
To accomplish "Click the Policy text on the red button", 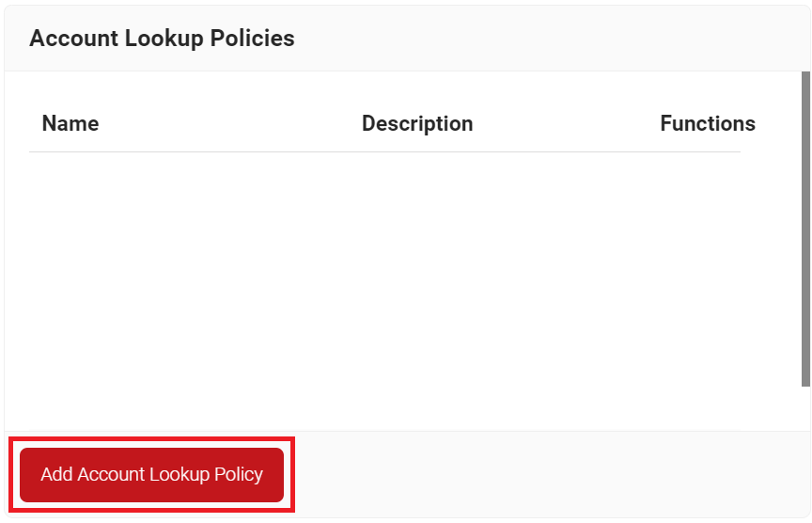I will [239, 475].
